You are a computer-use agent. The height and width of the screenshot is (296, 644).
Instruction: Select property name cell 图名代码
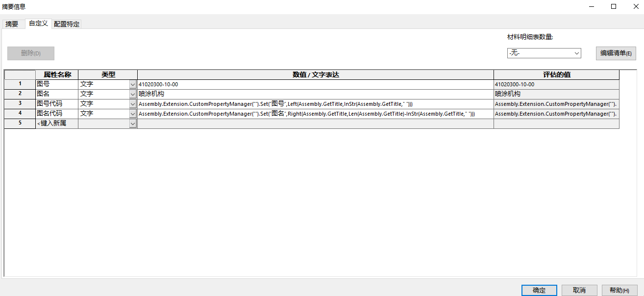(x=57, y=114)
